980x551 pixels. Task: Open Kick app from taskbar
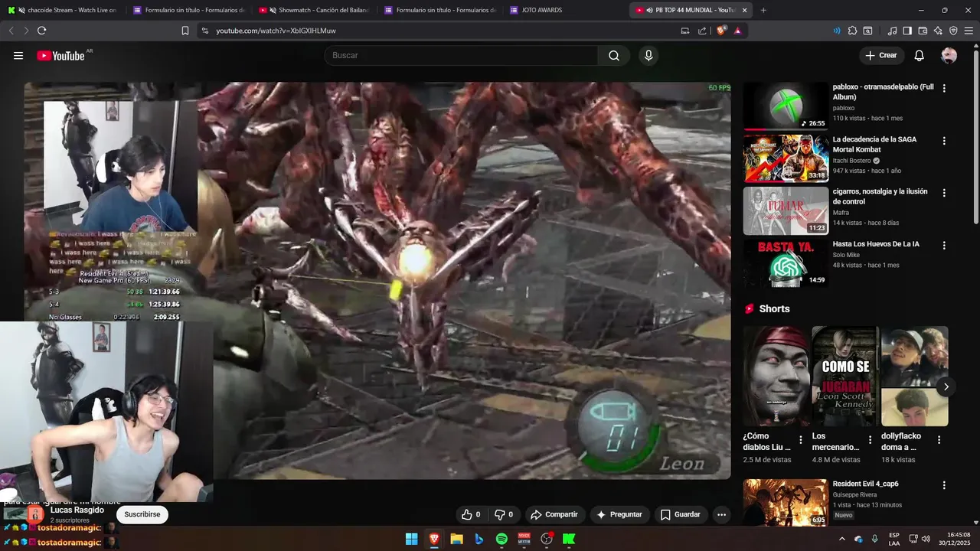(x=569, y=539)
